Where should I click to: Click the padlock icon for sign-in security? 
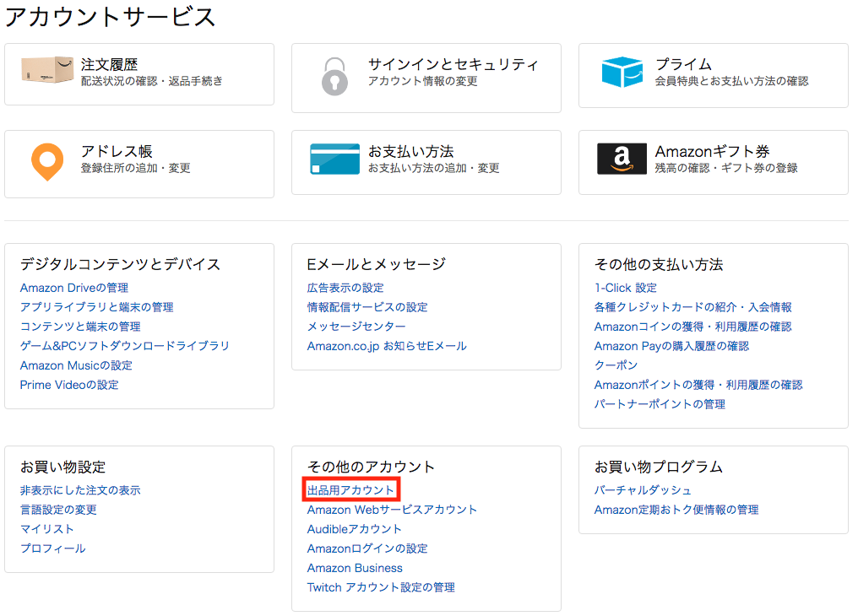click(334, 77)
